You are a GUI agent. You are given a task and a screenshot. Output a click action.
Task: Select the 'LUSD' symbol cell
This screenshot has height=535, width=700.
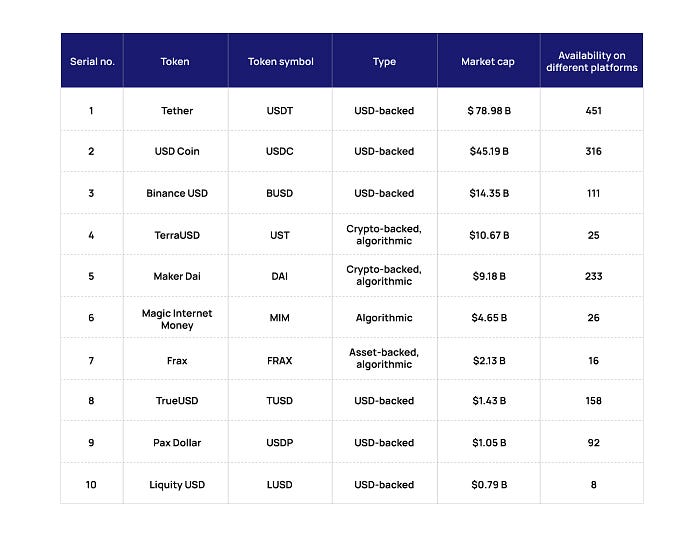click(x=280, y=485)
